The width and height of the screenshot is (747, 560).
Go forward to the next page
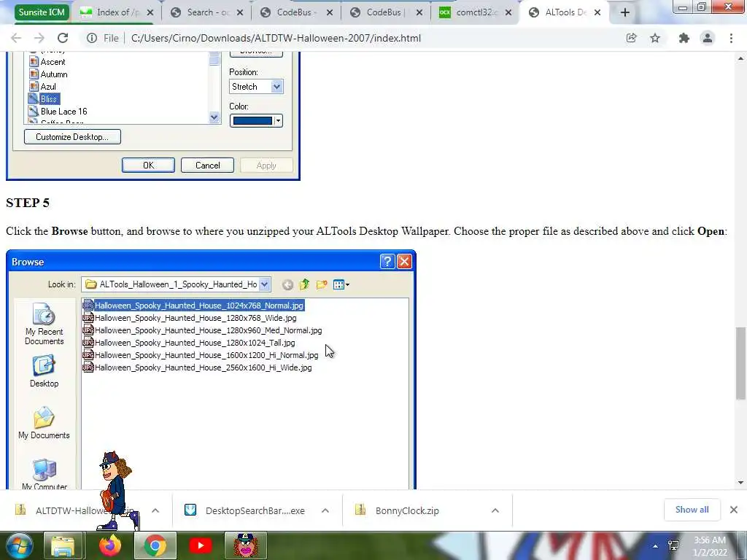coord(39,38)
